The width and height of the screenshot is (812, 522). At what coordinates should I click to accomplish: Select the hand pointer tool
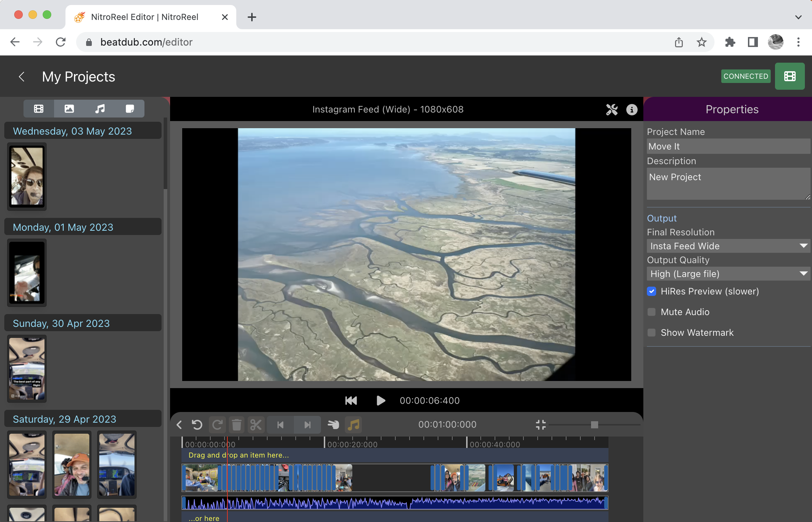(x=333, y=425)
